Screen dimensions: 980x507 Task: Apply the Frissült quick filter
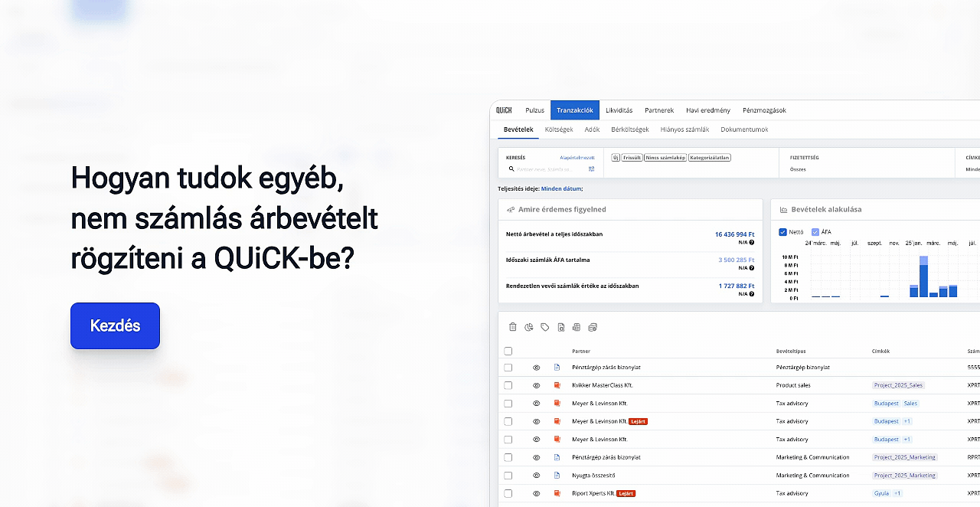pyautogui.click(x=632, y=158)
